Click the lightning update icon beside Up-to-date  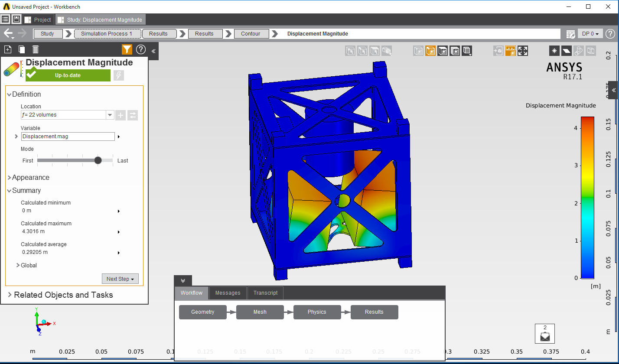[x=119, y=75]
